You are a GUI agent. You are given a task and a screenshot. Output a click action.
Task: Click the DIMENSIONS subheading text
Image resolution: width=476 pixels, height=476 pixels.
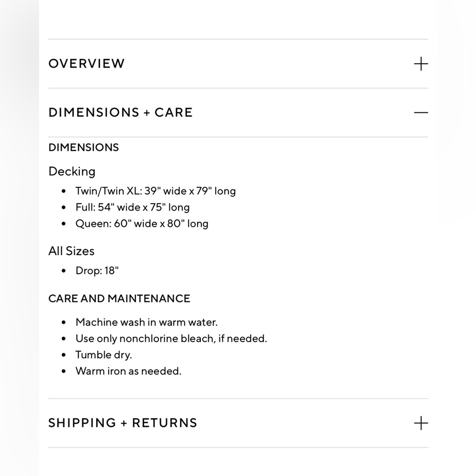83,148
